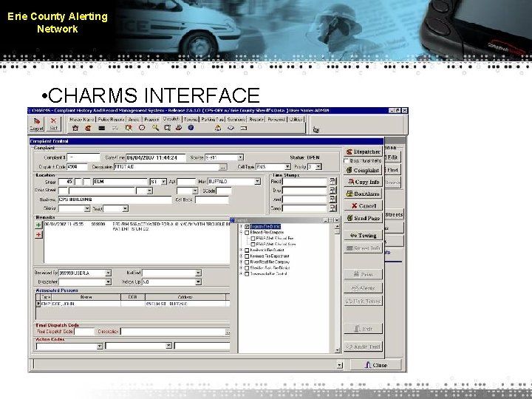Screen dimensions: 532x399
Task: Switch to the Personnel tab
Action: [x=276, y=120]
